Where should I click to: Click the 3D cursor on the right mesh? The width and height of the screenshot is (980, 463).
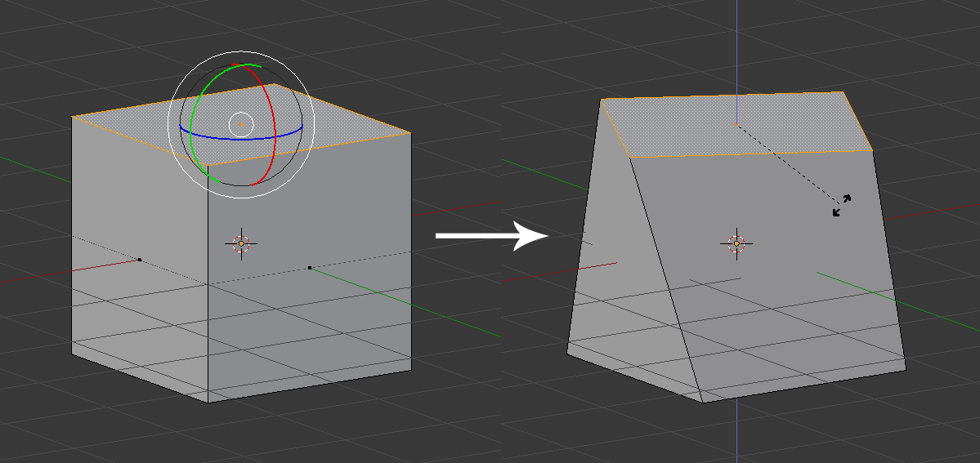(736, 243)
